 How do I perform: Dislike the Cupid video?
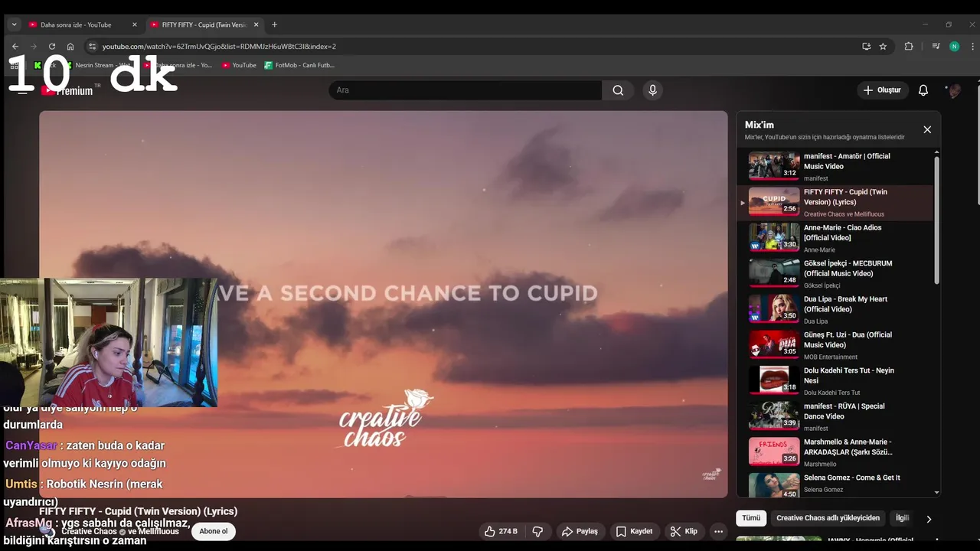pos(537,531)
